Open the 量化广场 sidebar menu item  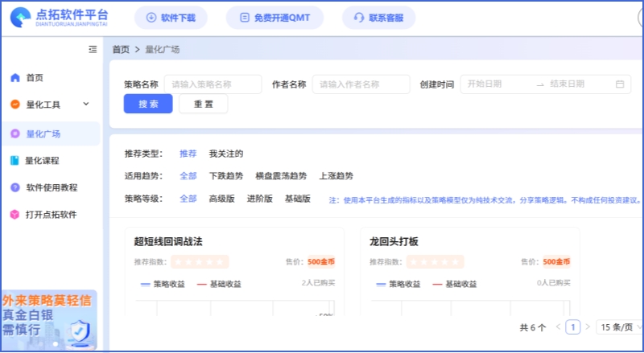coord(52,133)
